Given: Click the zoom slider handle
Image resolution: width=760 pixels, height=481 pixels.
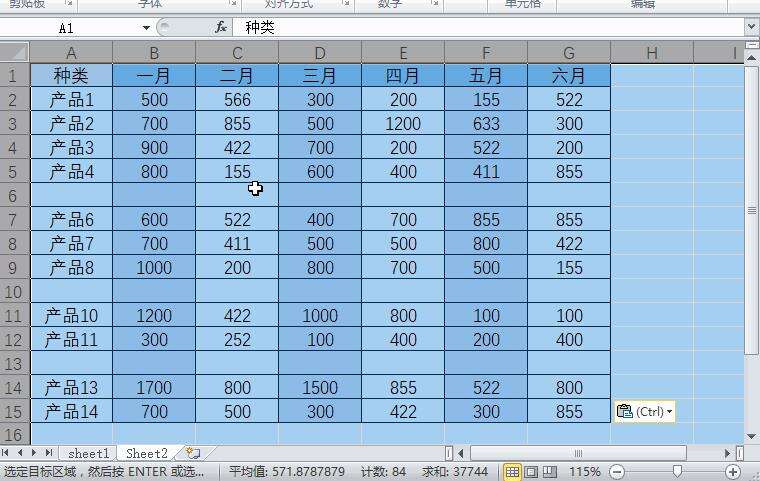Looking at the screenshot, I should pyautogui.click(x=678, y=471).
